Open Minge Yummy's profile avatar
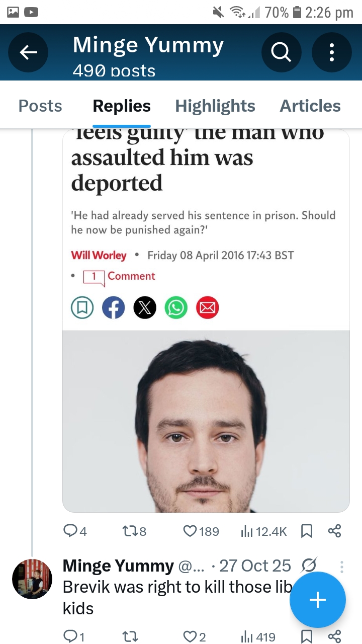 click(x=32, y=579)
